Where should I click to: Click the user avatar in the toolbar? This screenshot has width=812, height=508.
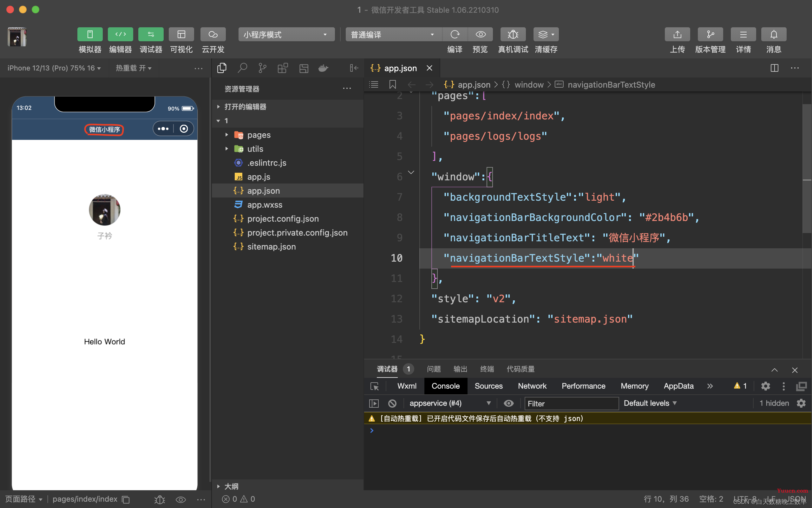click(17, 37)
